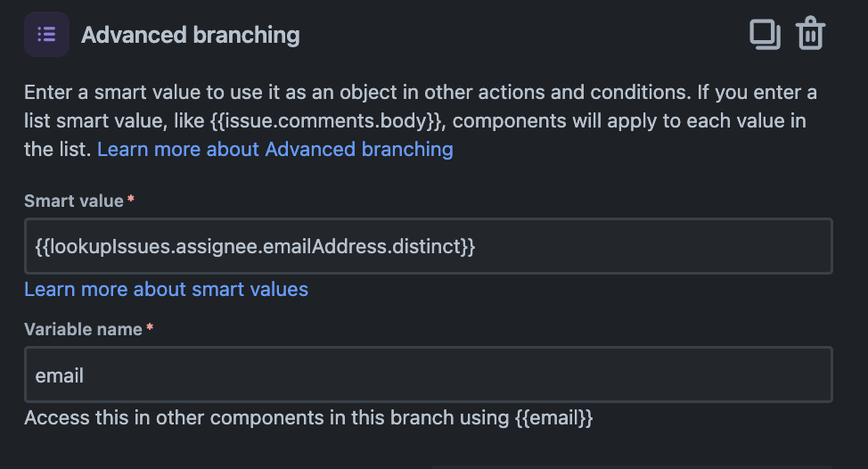868x469 pixels.
Task: Click the Variable name field label
Action: [x=83, y=329]
